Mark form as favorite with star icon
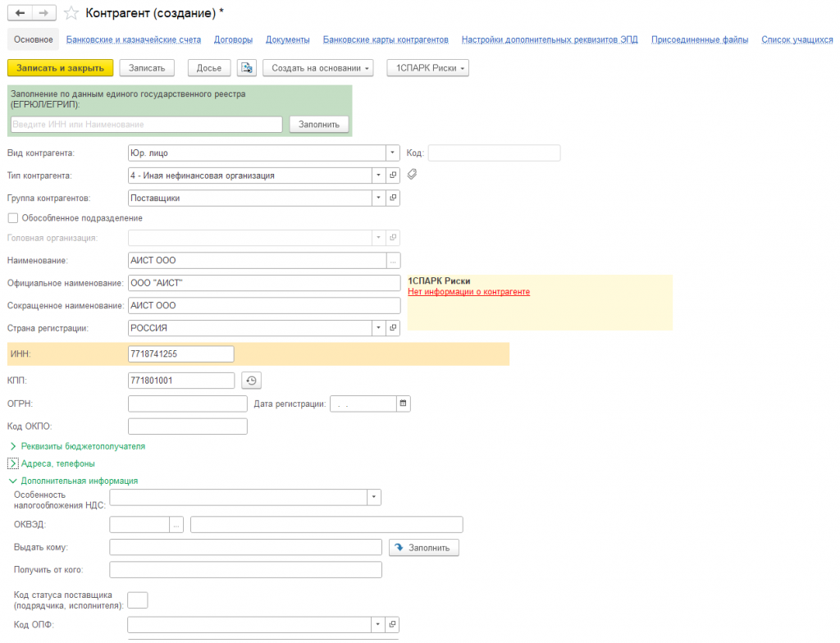Image resolution: width=840 pixels, height=643 pixels. pyautogui.click(x=71, y=13)
